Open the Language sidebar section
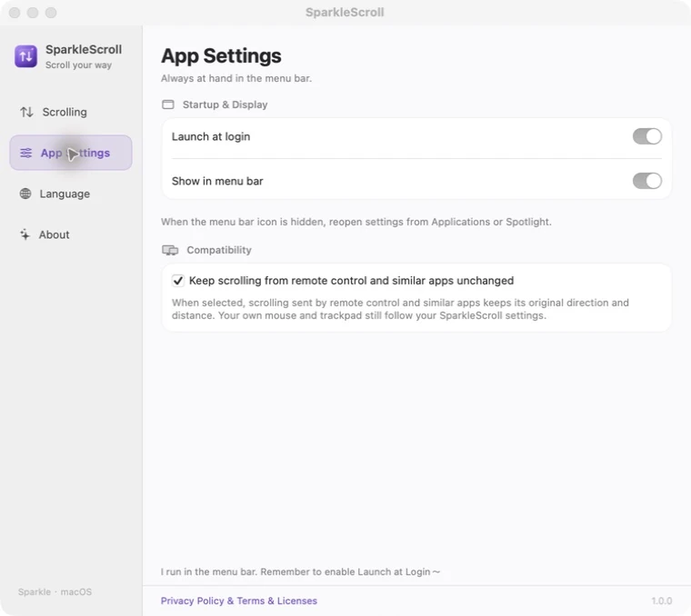Screen dimensions: 691x616 point(71,194)
